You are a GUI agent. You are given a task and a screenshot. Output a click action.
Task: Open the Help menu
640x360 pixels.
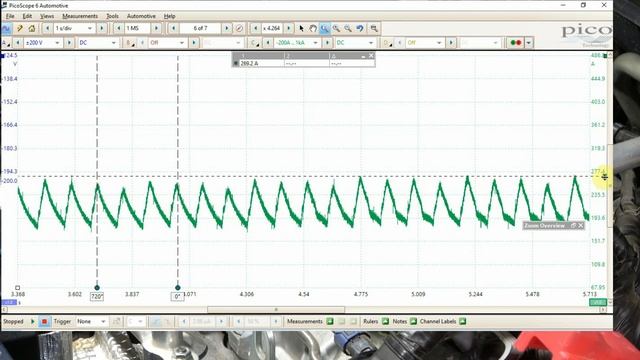(x=169, y=16)
